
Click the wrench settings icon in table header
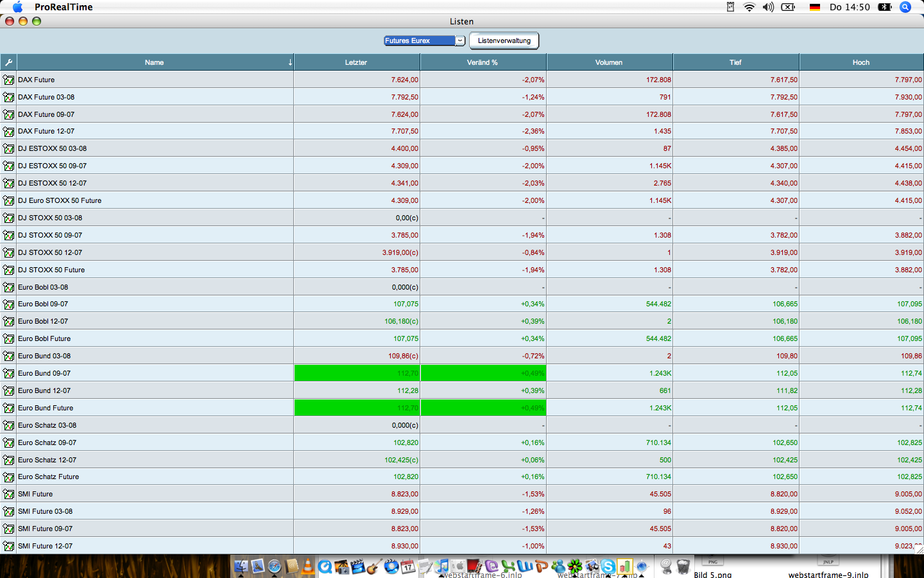coord(8,62)
